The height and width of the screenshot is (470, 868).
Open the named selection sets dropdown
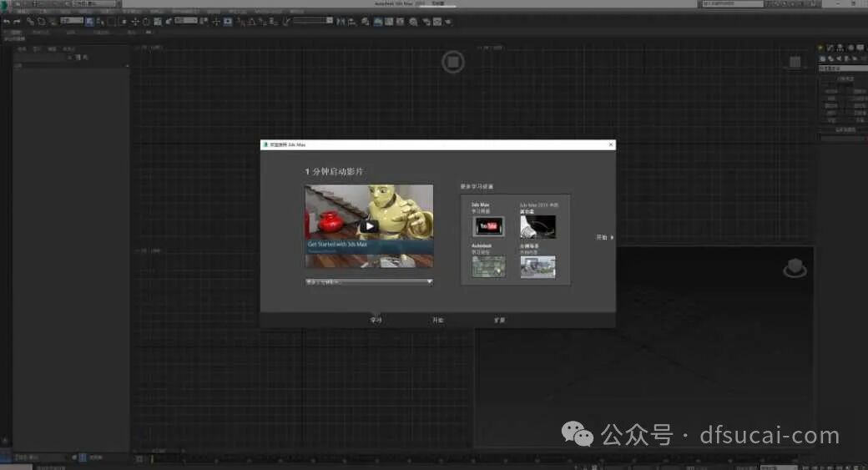(313, 21)
